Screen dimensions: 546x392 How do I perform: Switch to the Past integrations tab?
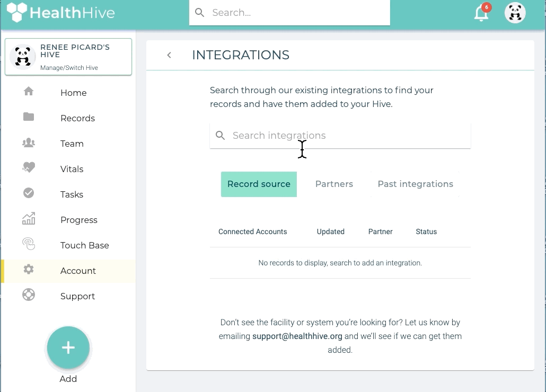click(415, 184)
